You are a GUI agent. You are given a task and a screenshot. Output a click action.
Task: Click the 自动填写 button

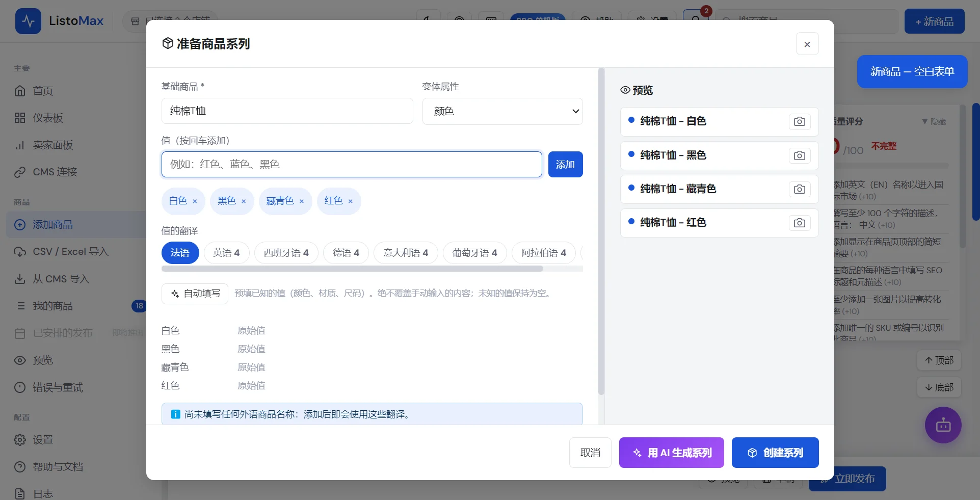click(x=195, y=294)
